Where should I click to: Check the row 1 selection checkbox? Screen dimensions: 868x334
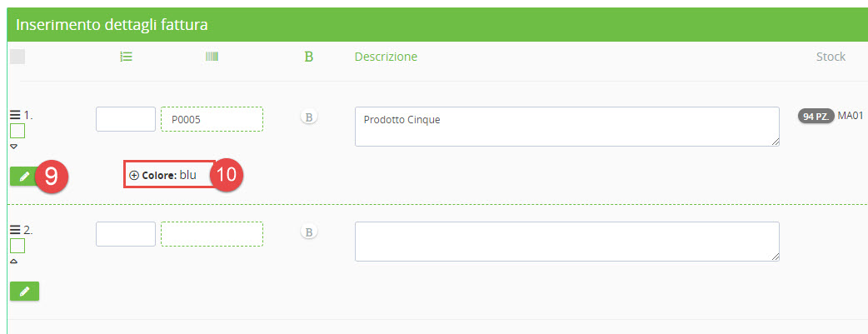[x=17, y=131]
